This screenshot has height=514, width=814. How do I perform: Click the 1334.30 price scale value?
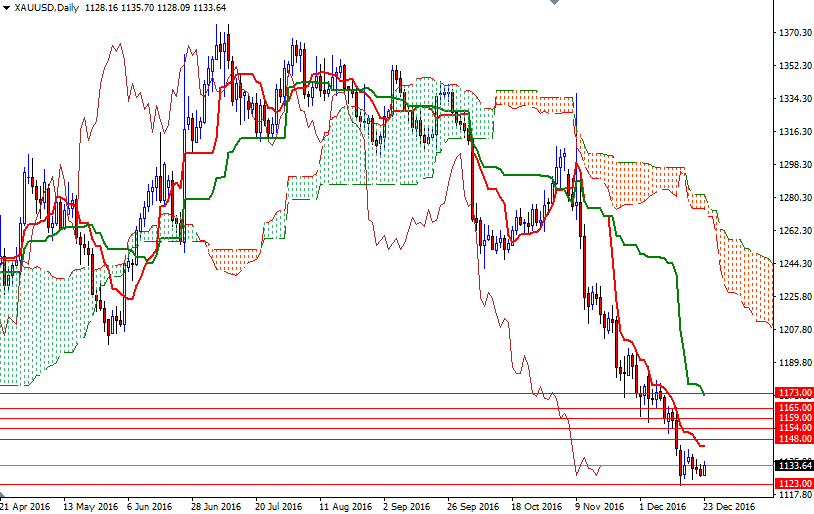[795, 99]
